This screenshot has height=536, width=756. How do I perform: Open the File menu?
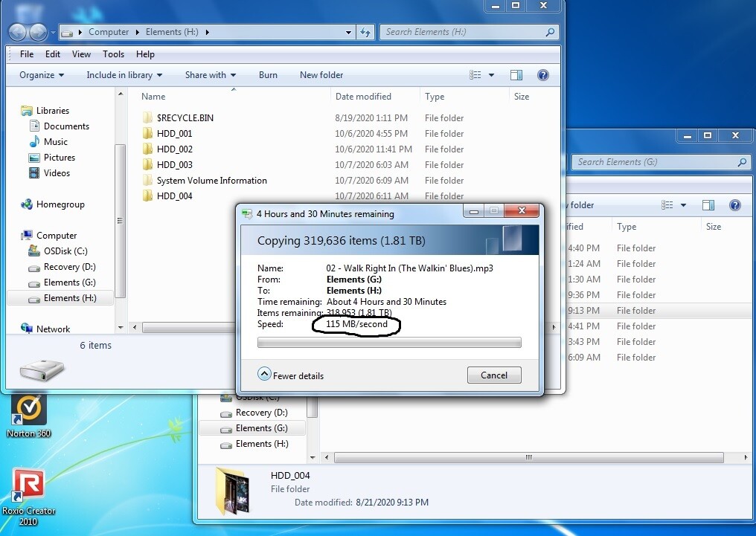pos(27,54)
